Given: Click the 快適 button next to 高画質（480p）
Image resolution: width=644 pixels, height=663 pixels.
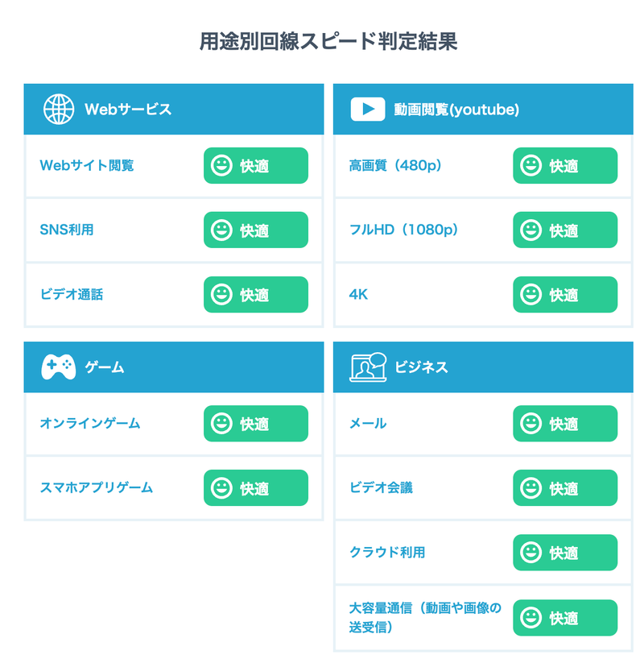Looking at the screenshot, I should 565,165.
